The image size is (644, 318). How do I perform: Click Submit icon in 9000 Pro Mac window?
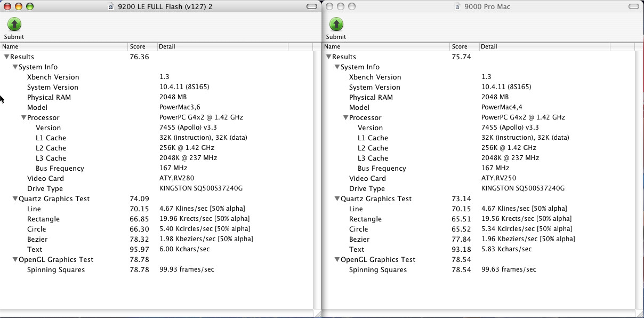[336, 24]
